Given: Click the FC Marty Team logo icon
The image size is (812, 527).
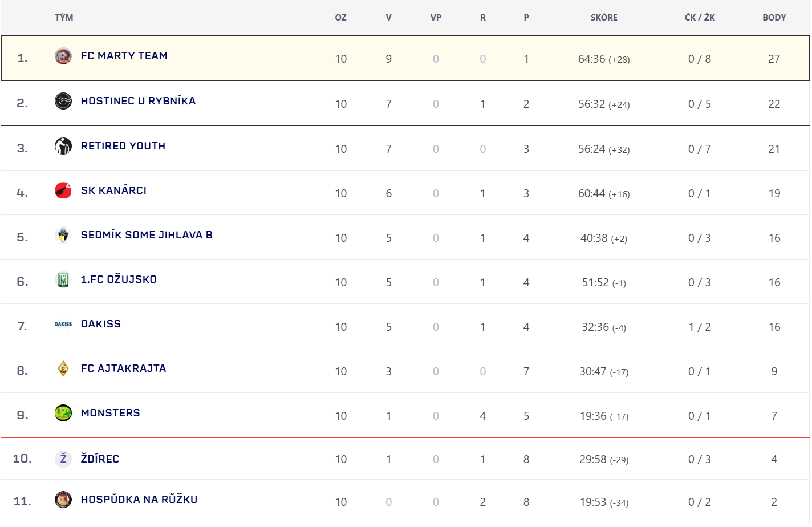Looking at the screenshot, I should 63,56.
